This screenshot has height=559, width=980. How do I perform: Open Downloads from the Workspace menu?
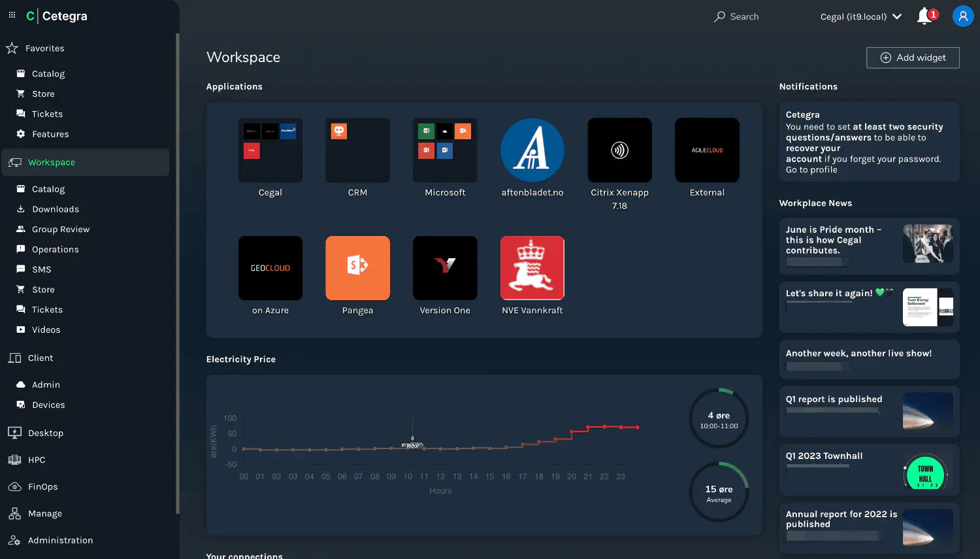point(56,209)
